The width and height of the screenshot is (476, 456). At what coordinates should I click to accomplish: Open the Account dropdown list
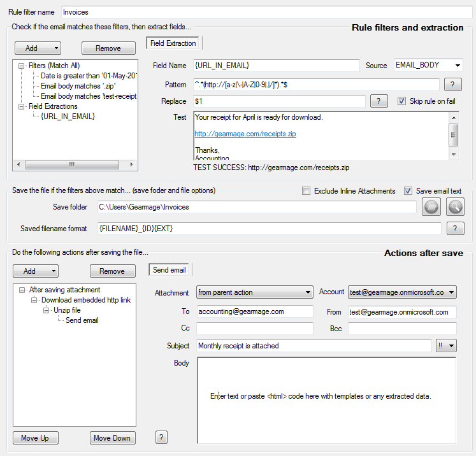coord(452,292)
